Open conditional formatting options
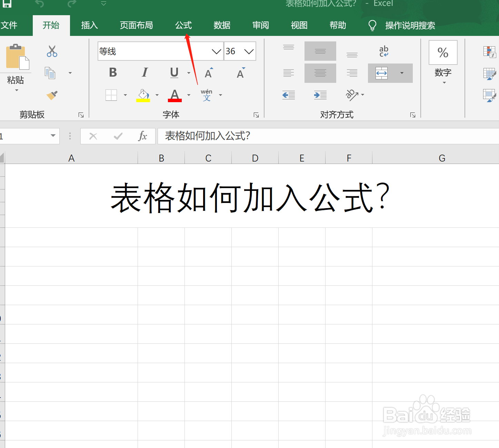This screenshot has height=448, width=499. click(490, 52)
